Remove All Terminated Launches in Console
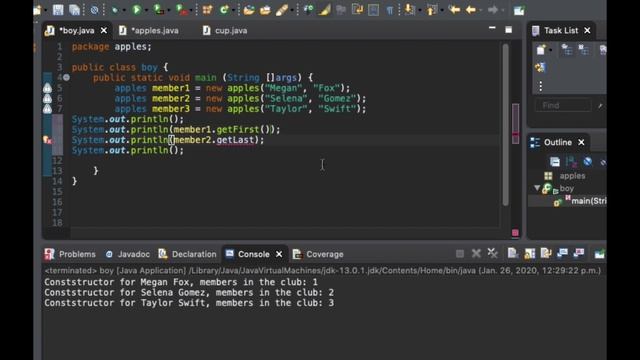This screenshot has width=640, height=360. 493,254
